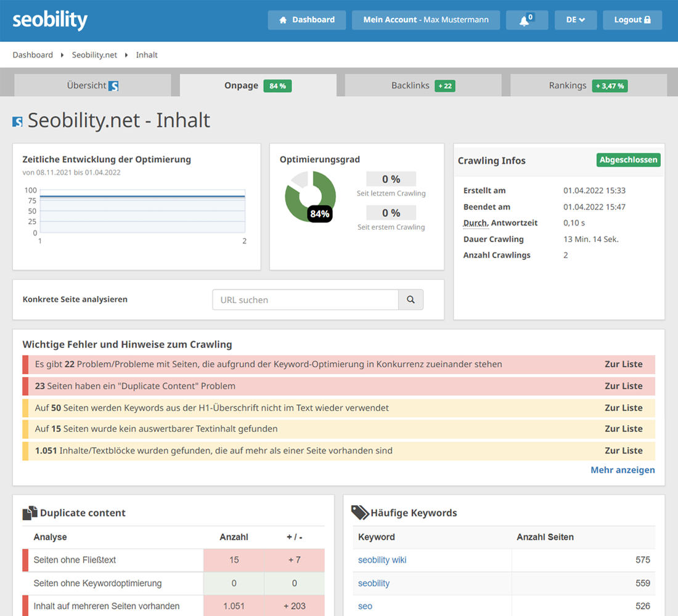Open the DE language dropdown
The height and width of the screenshot is (616, 678).
[x=576, y=20]
